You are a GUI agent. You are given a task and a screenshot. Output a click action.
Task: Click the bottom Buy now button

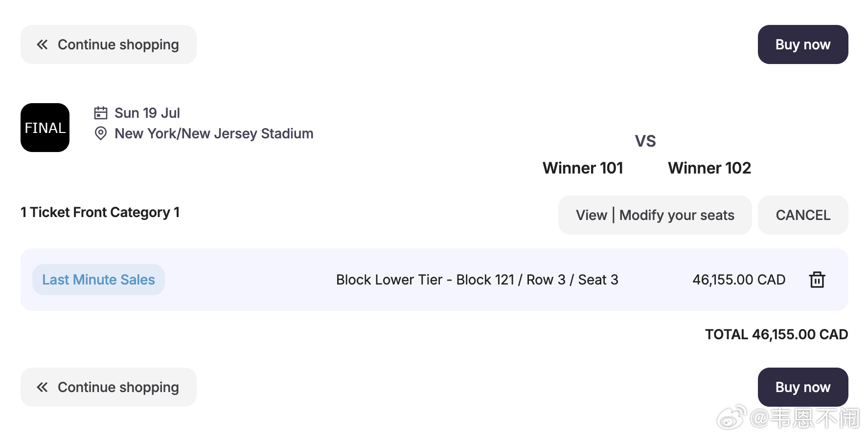click(802, 387)
